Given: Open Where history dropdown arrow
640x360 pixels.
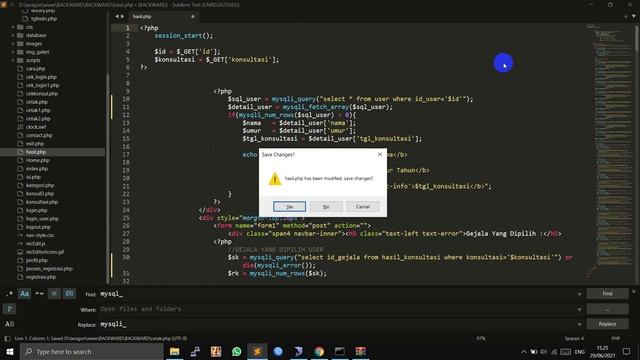Looking at the screenshot, I should pyautogui.click(x=579, y=309).
